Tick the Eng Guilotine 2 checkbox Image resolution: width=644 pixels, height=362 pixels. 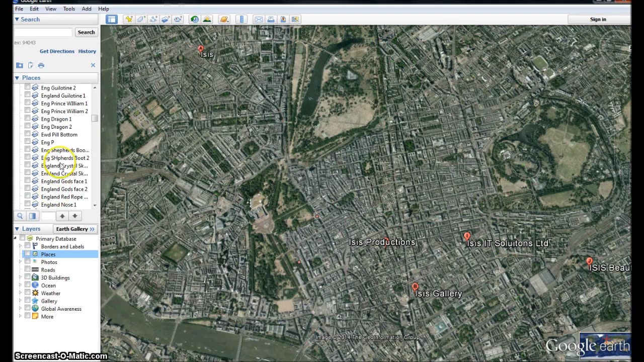(x=28, y=87)
